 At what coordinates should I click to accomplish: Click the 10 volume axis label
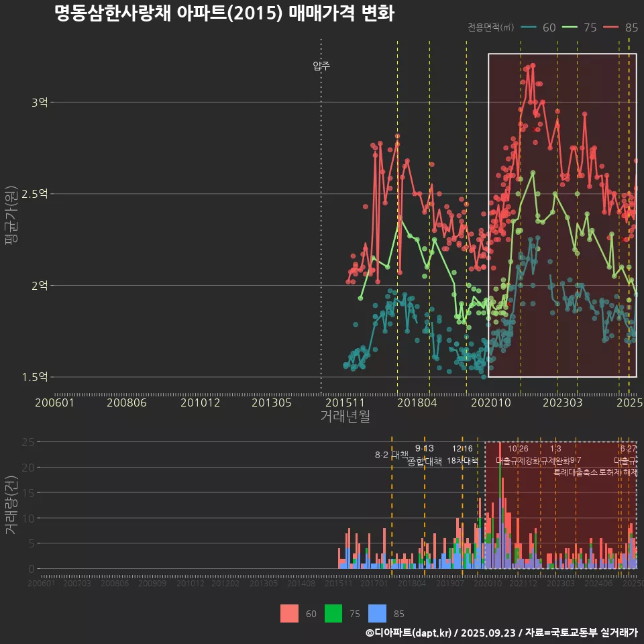28,519
